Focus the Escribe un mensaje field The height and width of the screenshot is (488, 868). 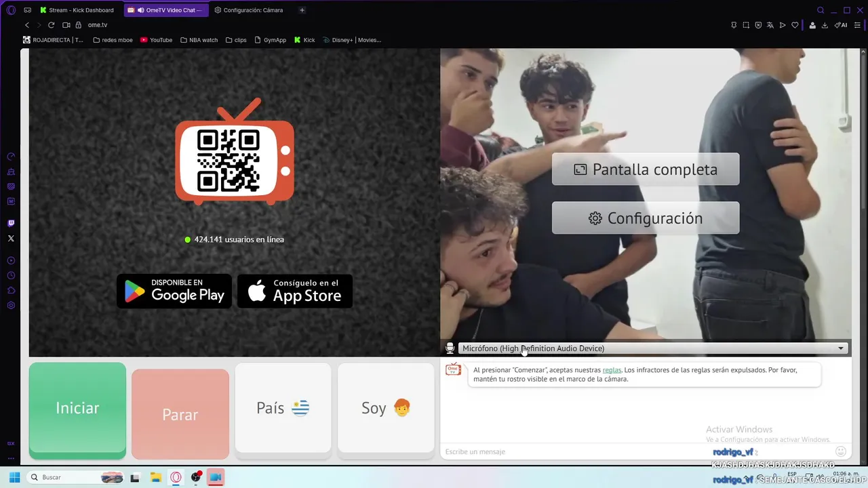(636, 451)
